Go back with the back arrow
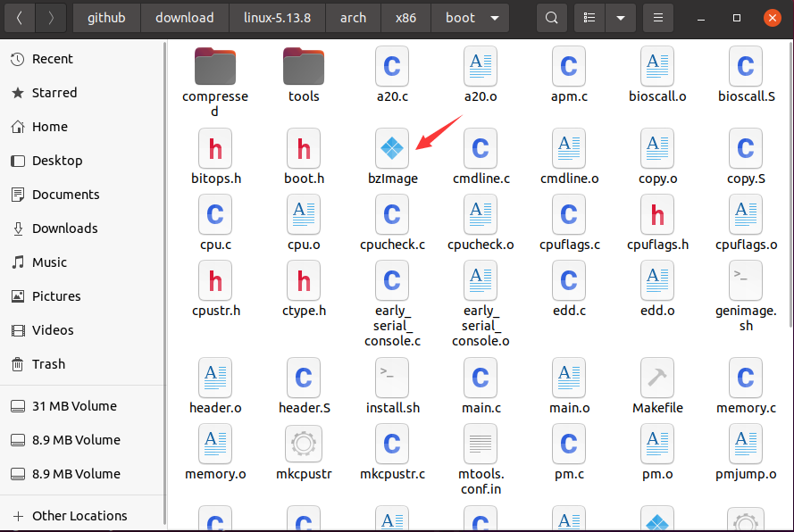 click(x=20, y=18)
